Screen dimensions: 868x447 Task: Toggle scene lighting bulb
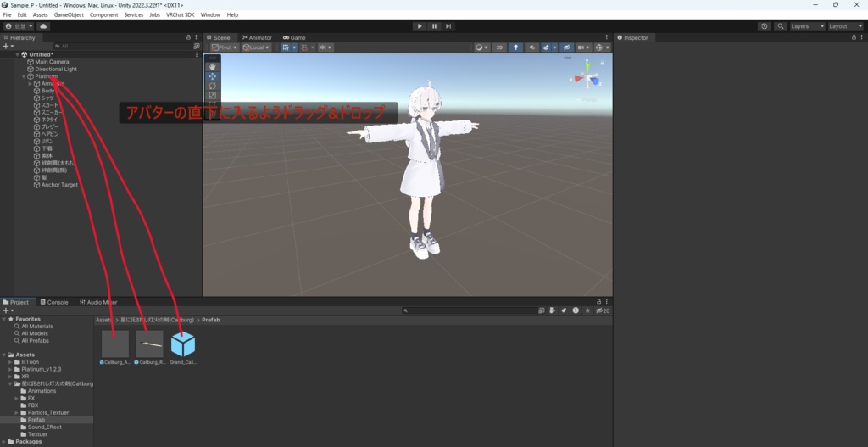pos(516,47)
